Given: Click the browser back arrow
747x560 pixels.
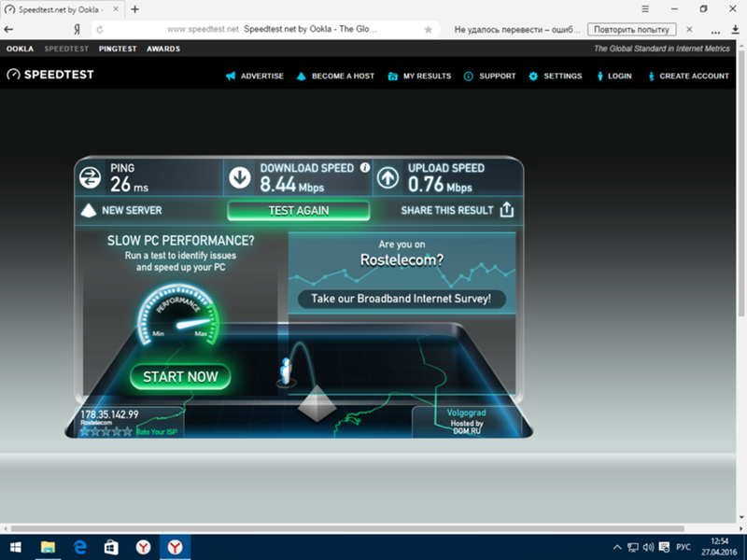Looking at the screenshot, I should click(x=8, y=30).
